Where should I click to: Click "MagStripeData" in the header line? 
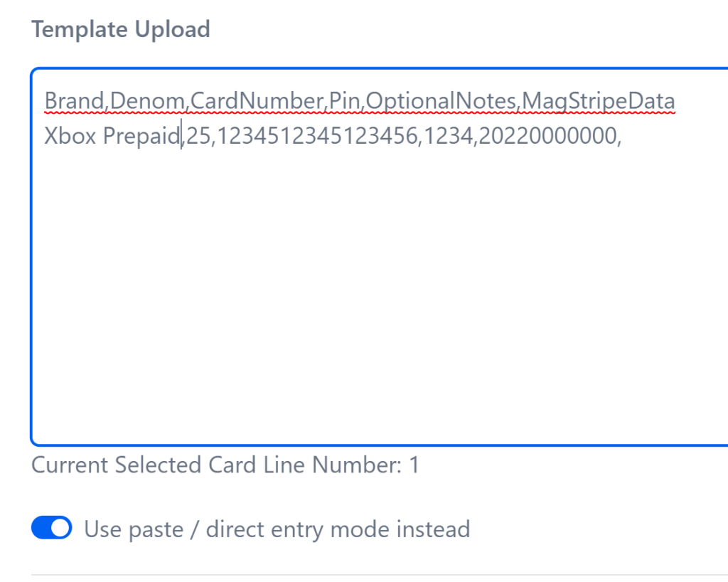(x=599, y=102)
